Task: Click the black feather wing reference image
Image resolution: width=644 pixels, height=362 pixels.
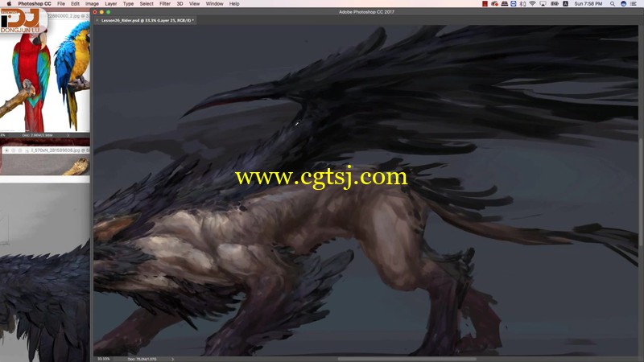Action: coord(45,302)
